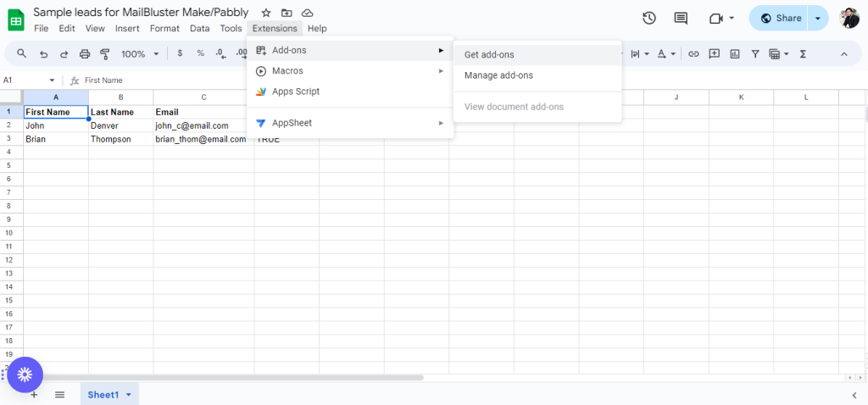Open the View menu
The height and width of the screenshot is (405, 868).
[95, 28]
